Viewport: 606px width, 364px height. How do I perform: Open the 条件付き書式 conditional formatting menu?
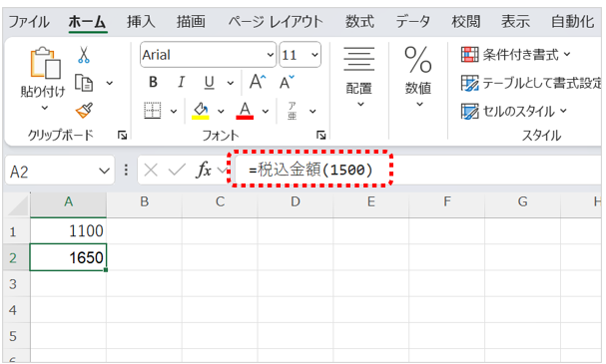pyautogui.click(x=516, y=55)
